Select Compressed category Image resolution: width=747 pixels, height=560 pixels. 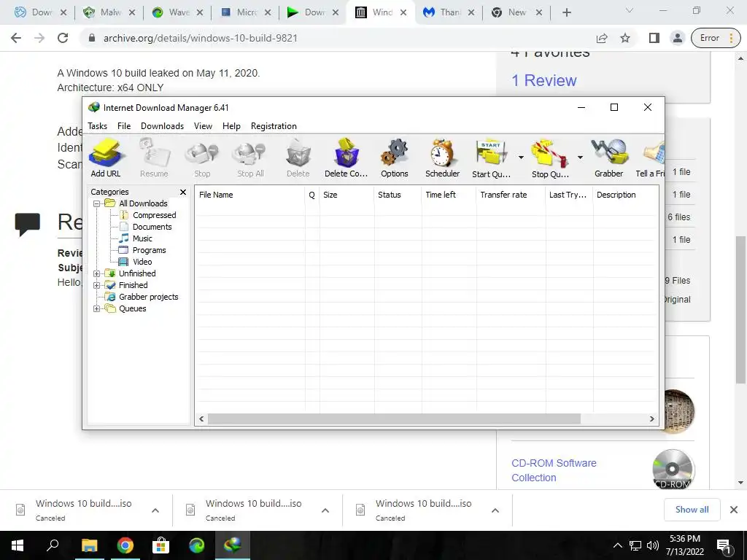155,215
